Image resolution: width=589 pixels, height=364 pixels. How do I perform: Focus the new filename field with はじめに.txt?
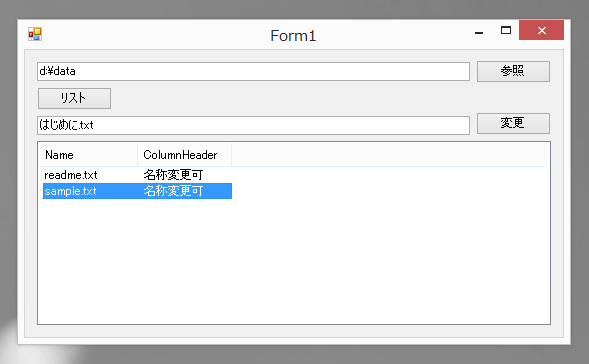pos(253,125)
